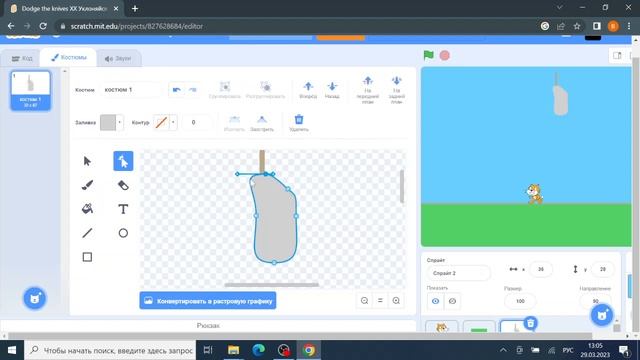The width and height of the screenshot is (640, 360).
Task: Select the Circle tool
Action: click(x=123, y=233)
